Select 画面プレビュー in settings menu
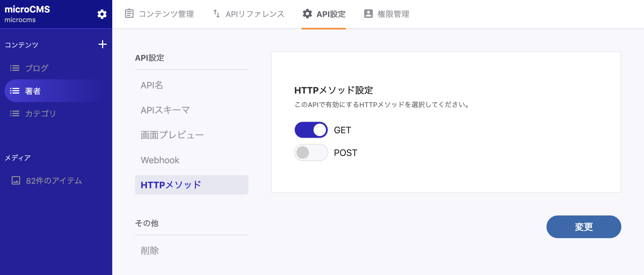Screen dimensions: 644x275 point(172,135)
